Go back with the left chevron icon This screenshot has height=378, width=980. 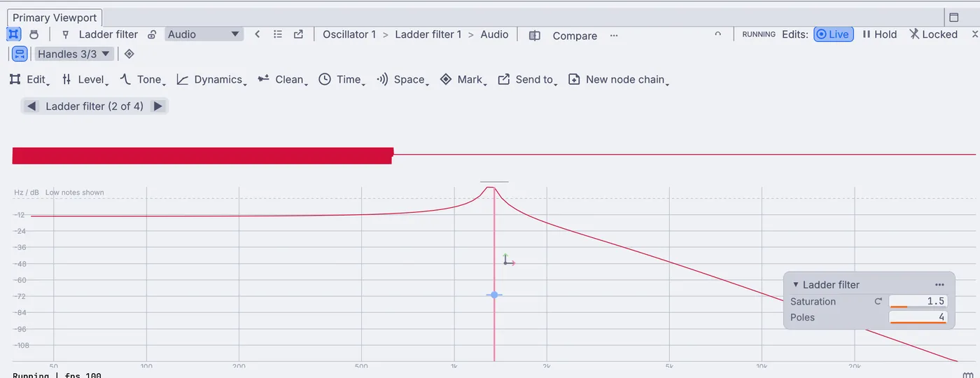(x=258, y=34)
